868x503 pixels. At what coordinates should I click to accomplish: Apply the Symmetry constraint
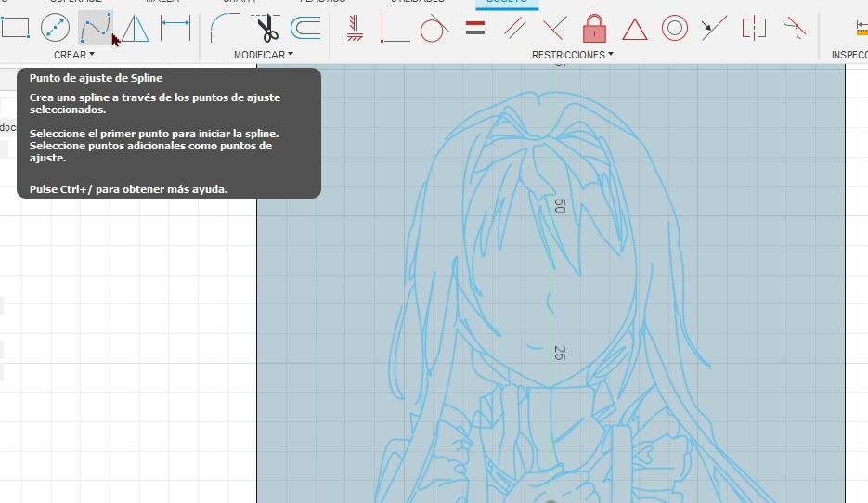(754, 28)
